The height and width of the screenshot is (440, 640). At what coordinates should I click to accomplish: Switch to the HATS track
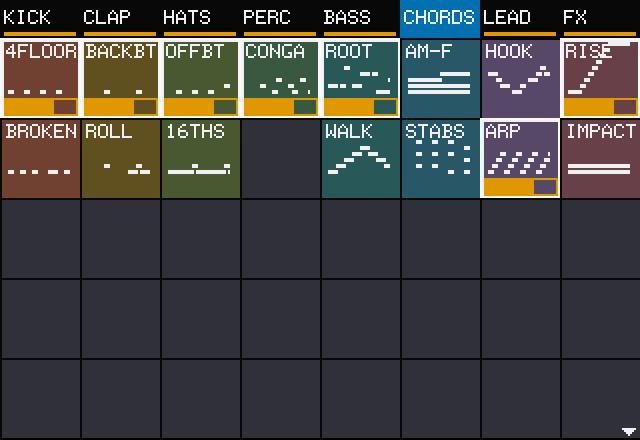point(200,19)
